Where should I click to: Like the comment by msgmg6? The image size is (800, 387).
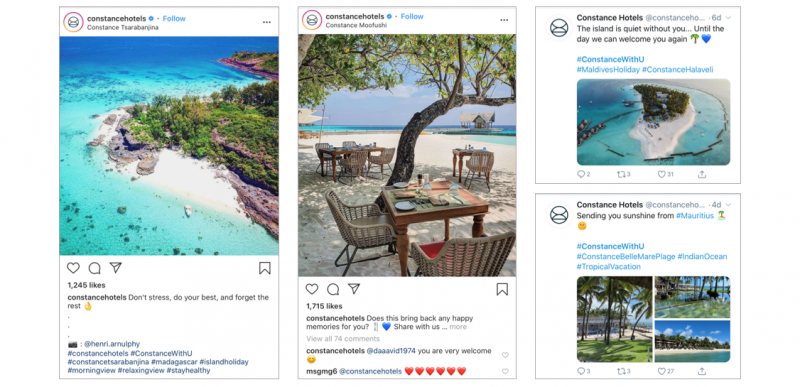tap(505, 372)
